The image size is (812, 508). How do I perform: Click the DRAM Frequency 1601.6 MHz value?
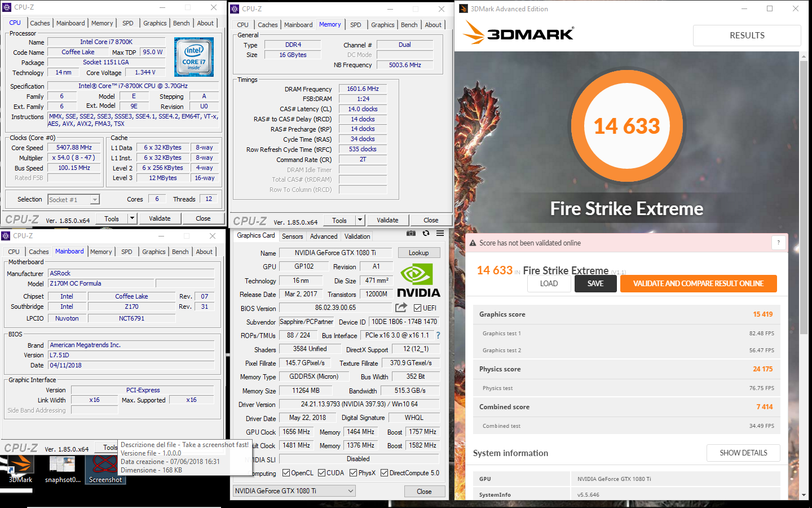(363, 89)
